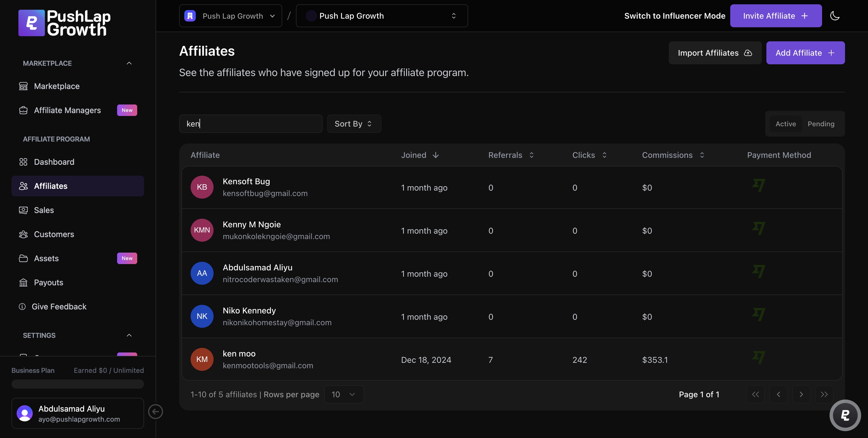Collapse sidebar with the arrow button
The image size is (868, 438).
156,412
